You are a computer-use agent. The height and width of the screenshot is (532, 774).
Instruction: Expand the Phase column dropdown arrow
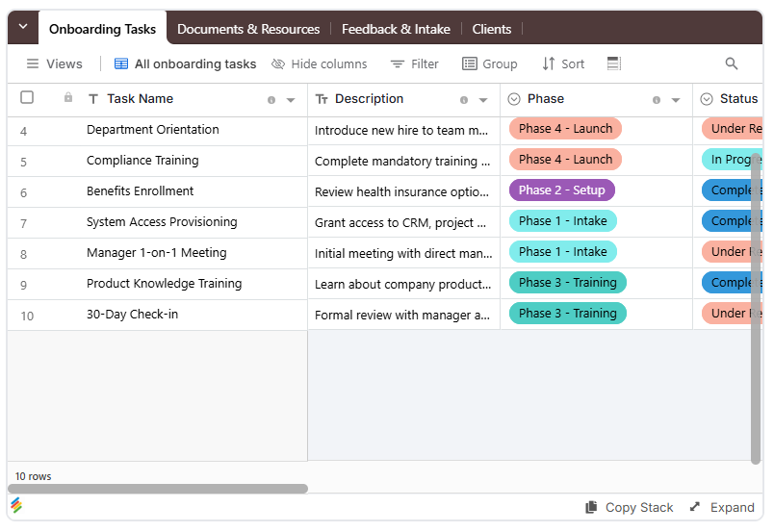coord(676,100)
